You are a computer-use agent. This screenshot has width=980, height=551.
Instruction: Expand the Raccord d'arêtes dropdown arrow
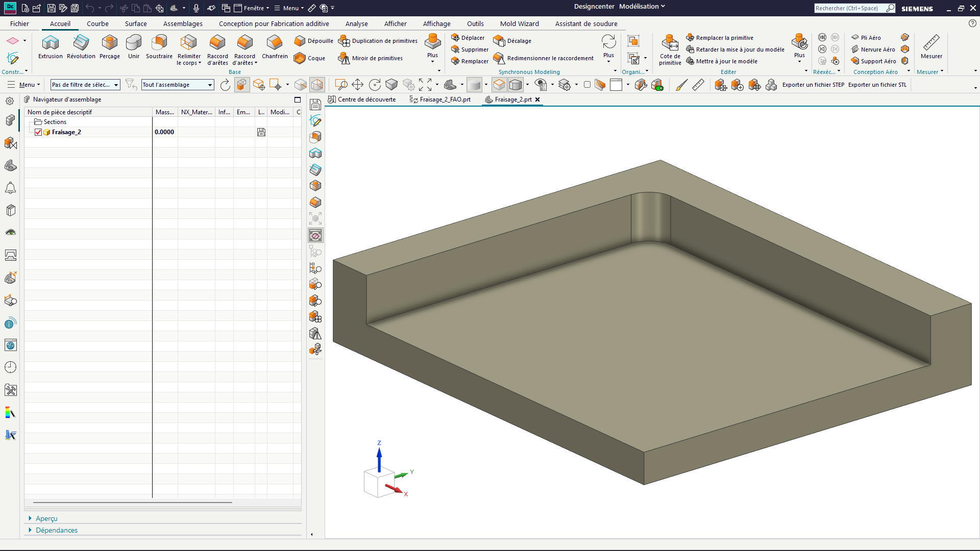pos(256,63)
